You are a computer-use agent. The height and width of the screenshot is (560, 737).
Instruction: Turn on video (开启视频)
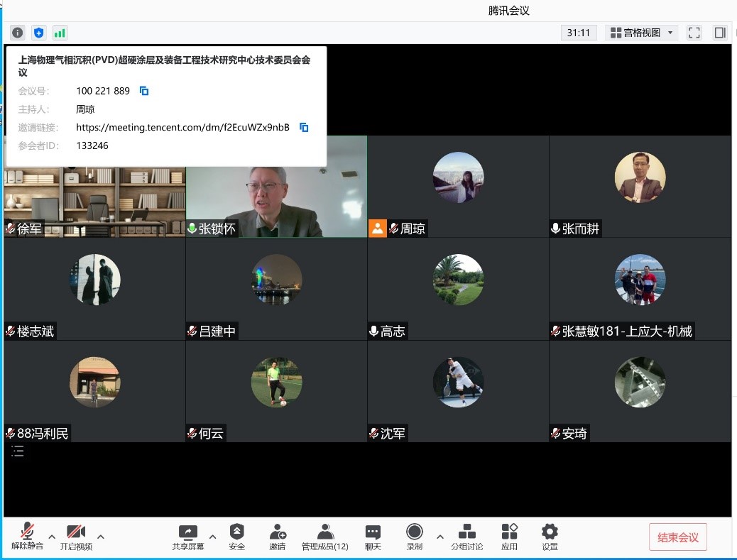pyautogui.click(x=76, y=537)
